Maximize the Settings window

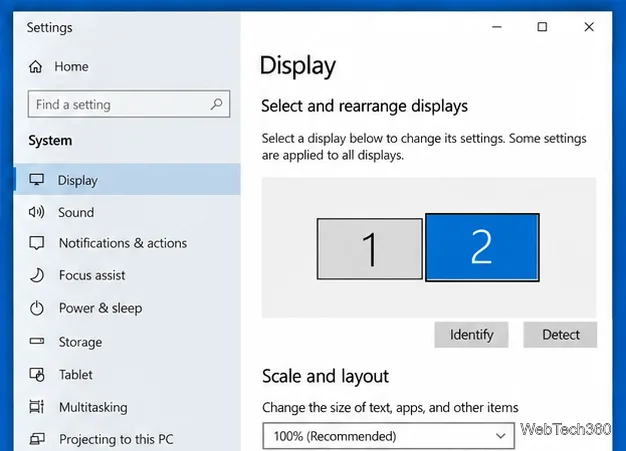pyautogui.click(x=542, y=27)
